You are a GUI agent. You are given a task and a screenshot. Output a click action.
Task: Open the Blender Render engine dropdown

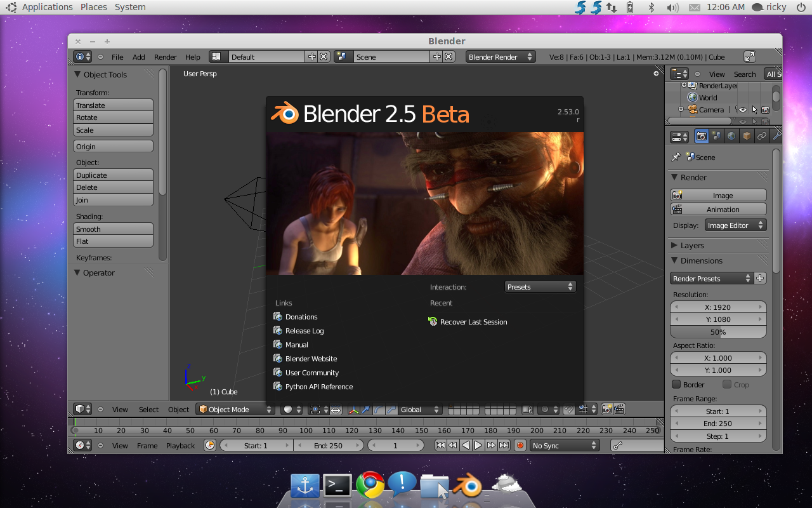coord(501,57)
